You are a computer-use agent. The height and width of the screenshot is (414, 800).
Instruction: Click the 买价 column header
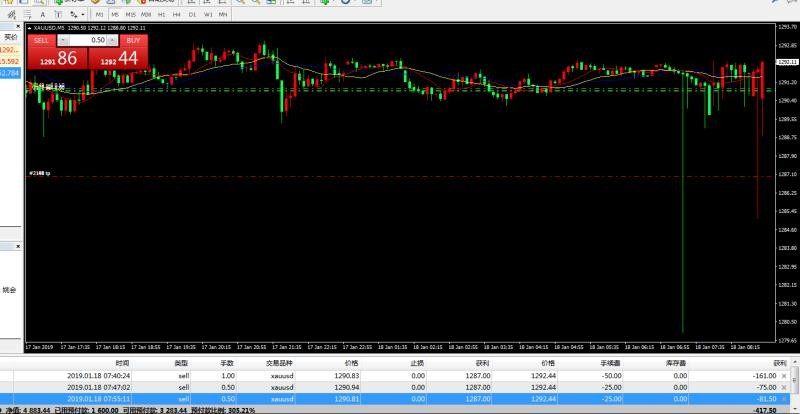pos(11,37)
